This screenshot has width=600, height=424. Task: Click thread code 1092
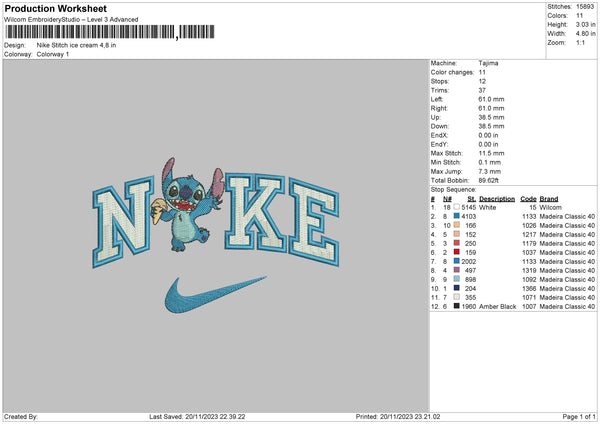(x=529, y=279)
